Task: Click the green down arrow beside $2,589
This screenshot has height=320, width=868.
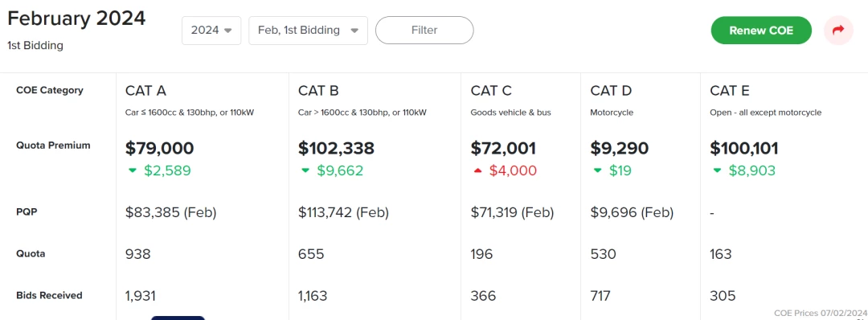Action: point(133,170)
